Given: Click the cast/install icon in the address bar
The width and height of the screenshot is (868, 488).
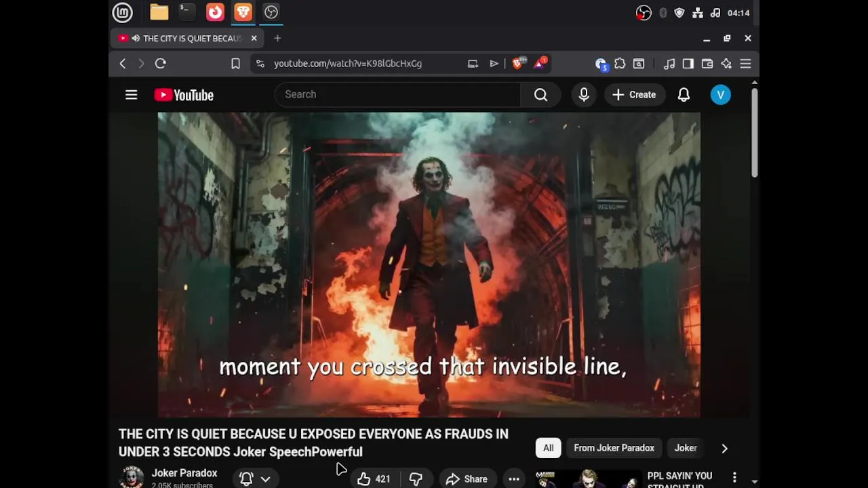Looking at the screenshot, I should coord(473,64).
